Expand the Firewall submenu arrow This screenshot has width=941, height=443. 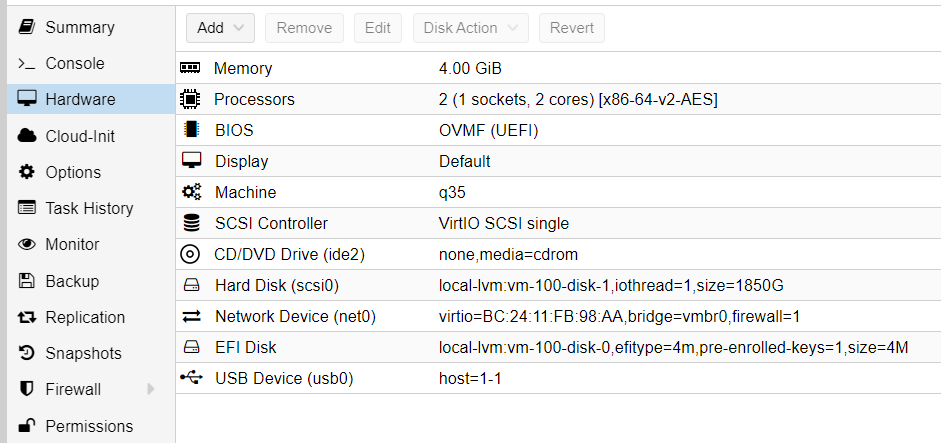coord(151,389)
